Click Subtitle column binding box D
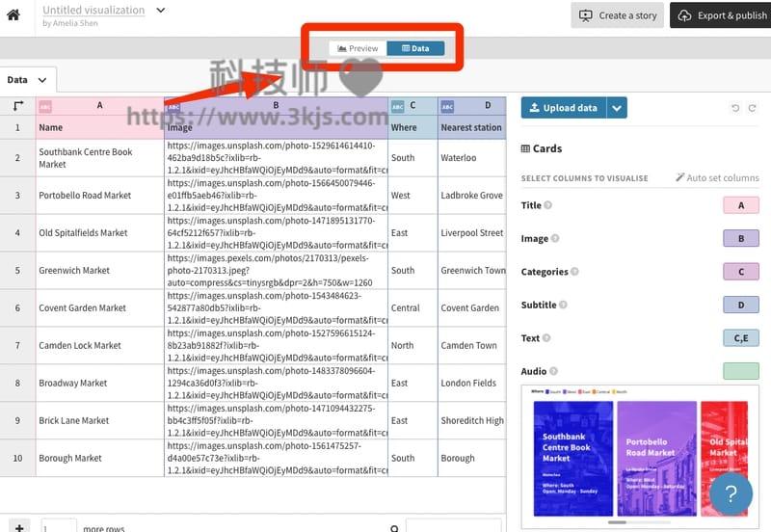 741,305
